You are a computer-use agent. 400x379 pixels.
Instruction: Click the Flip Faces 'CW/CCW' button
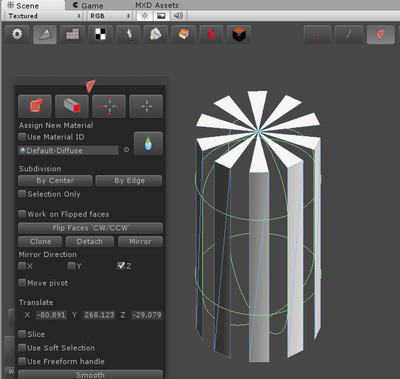(x=90, y=228)
